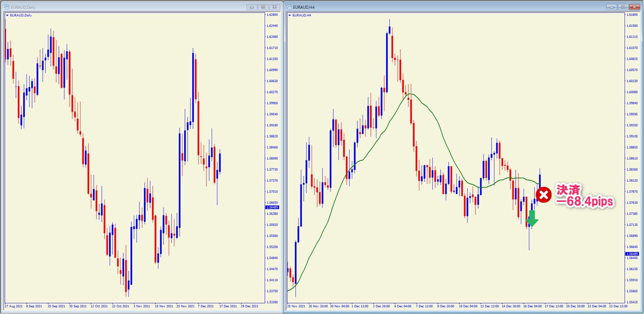Screen dimensions: 644x314
Task: Click the EURAUD,Daily window title icon
Action: tap(7, 7)
